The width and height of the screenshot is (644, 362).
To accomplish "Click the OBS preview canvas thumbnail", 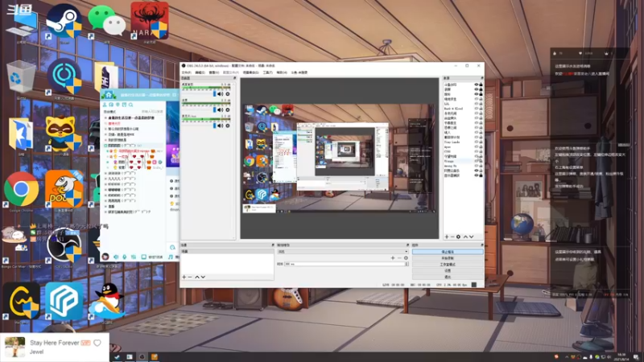I will [x=340, y=158].
